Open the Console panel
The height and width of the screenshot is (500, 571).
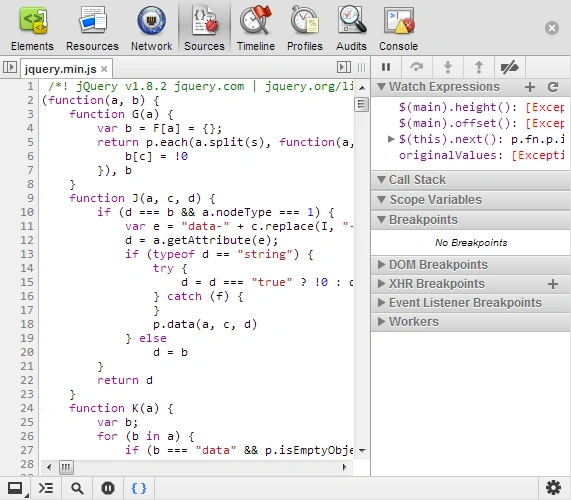coord(398,29)
